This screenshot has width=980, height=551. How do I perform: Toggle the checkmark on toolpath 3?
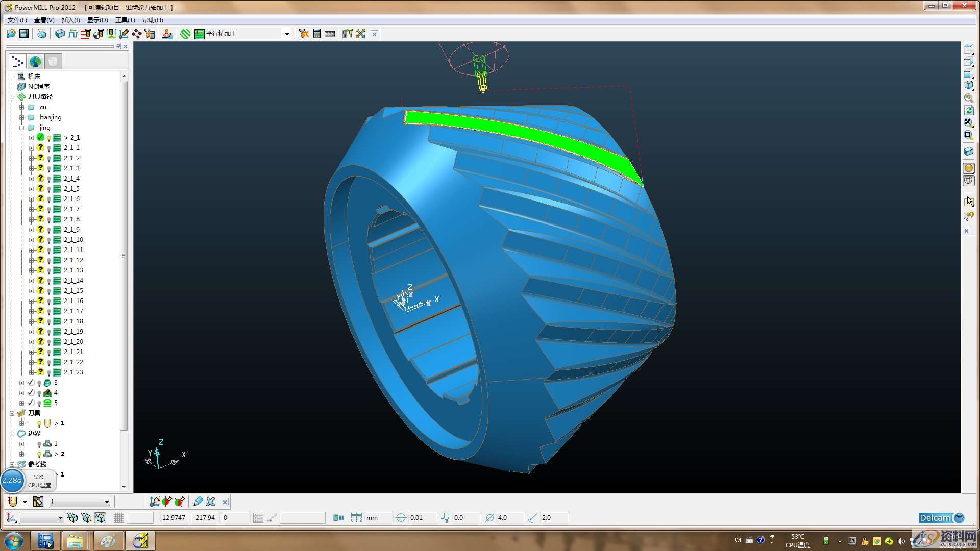(31, 382)
